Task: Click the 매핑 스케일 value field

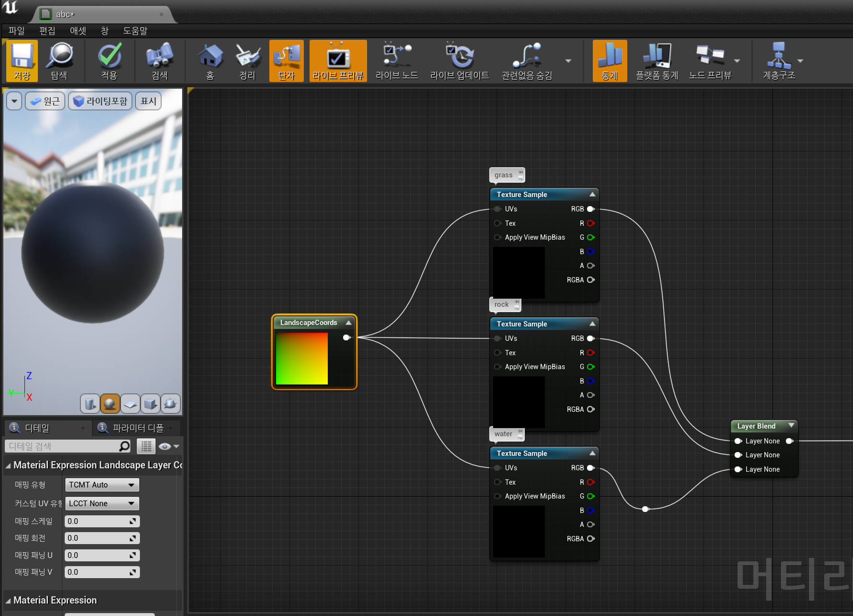Action: pos(102,521)
